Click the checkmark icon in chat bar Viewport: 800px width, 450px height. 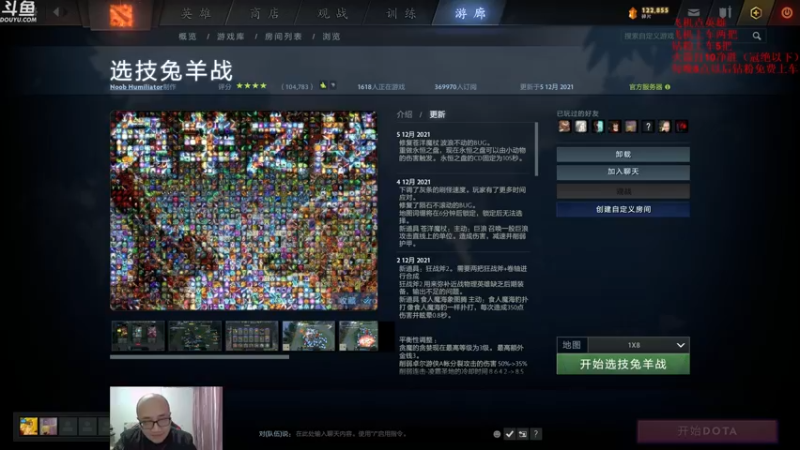click(x=509, y=434)
